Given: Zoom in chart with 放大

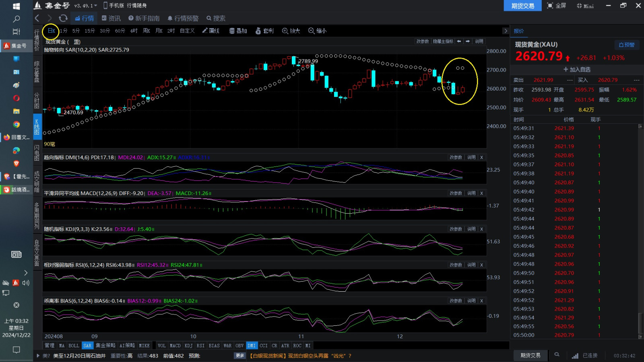Looking at the screenshot, I should click(x=291, y=31).
